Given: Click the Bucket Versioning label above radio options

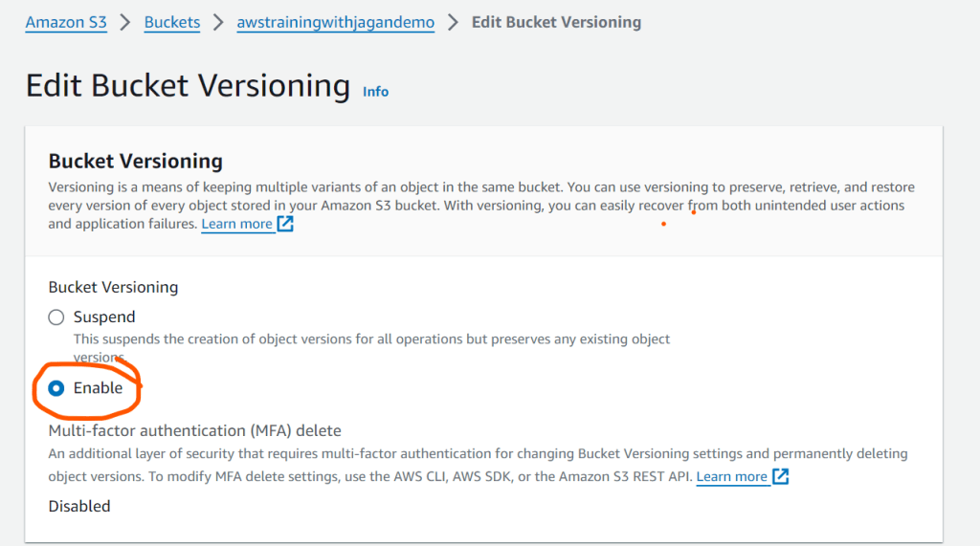Looking at the screenshot, I should (x=113, y=287).
